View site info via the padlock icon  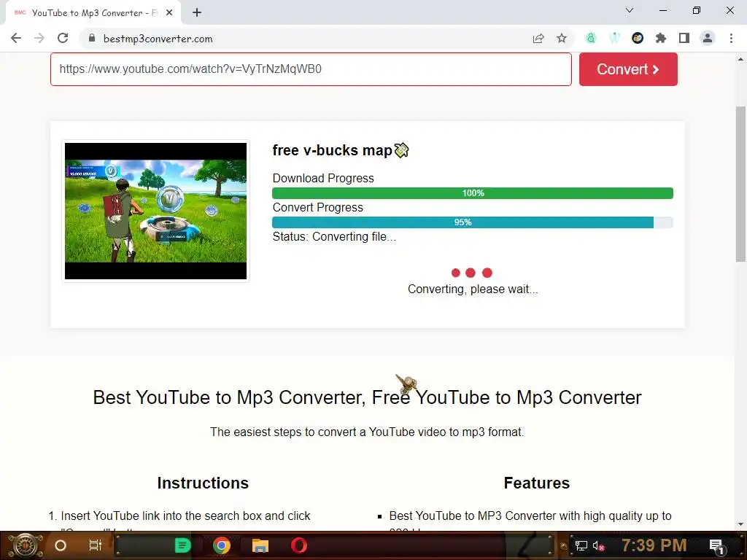[92, 39]
